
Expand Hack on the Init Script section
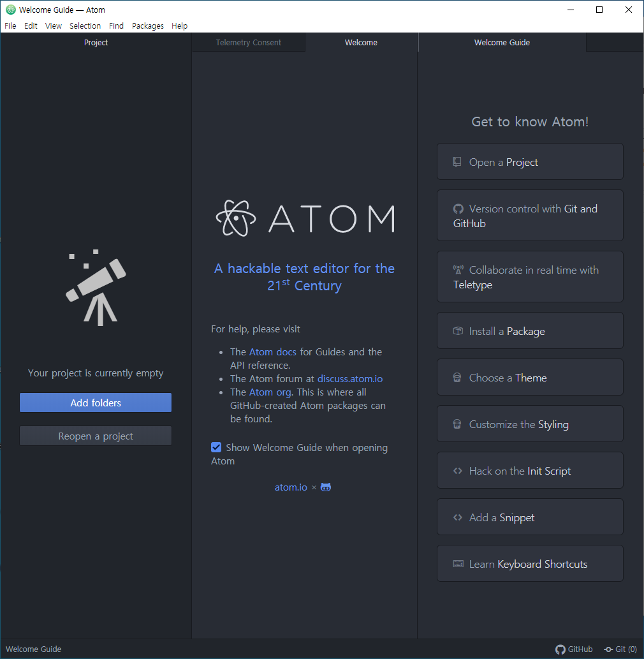coord(530,471)
